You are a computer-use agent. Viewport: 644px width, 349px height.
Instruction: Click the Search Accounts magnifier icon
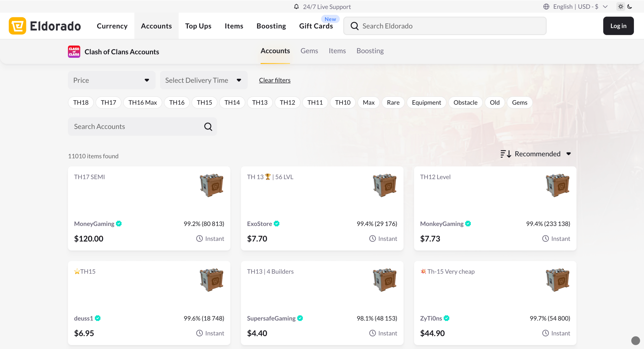coord(208,127)
